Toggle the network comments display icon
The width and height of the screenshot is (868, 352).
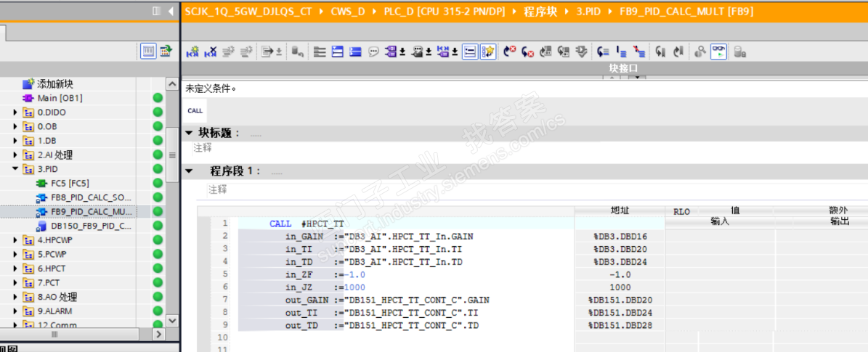[470, 52]
